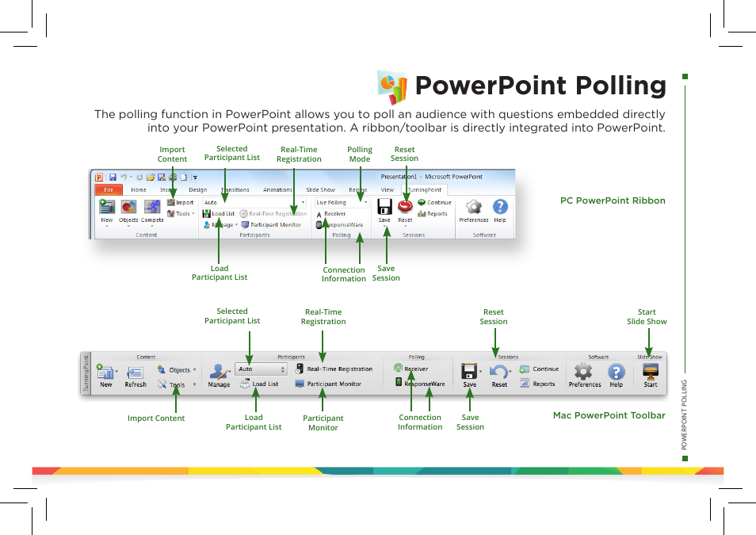Click the 'PowerPoint Polling' heading
756x535 pixels.
click(x=540, y=86)
